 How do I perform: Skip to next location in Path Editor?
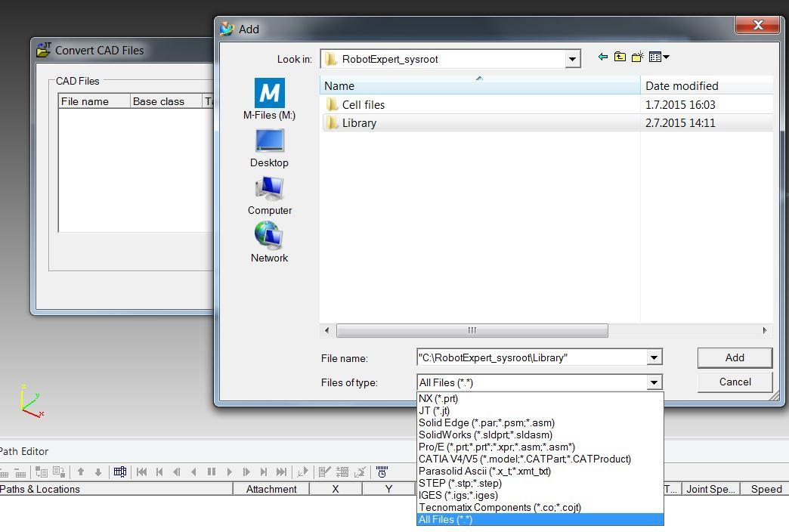click(264, 472)
